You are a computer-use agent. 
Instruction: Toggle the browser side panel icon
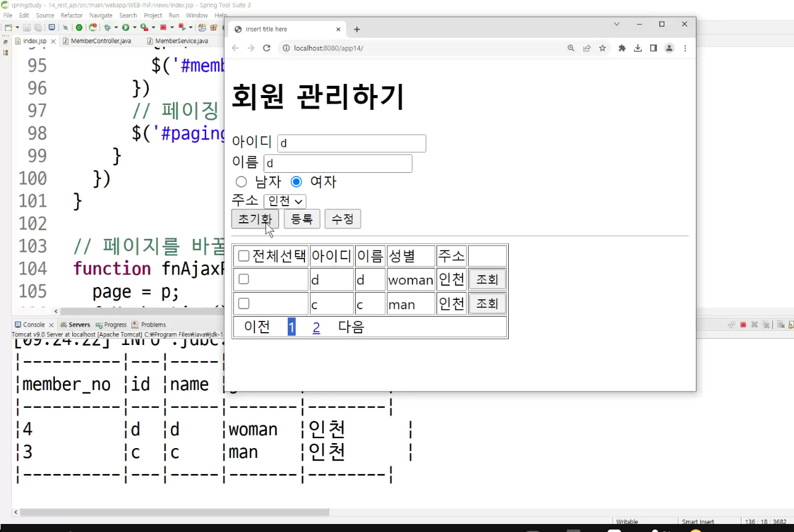point(653,48)
